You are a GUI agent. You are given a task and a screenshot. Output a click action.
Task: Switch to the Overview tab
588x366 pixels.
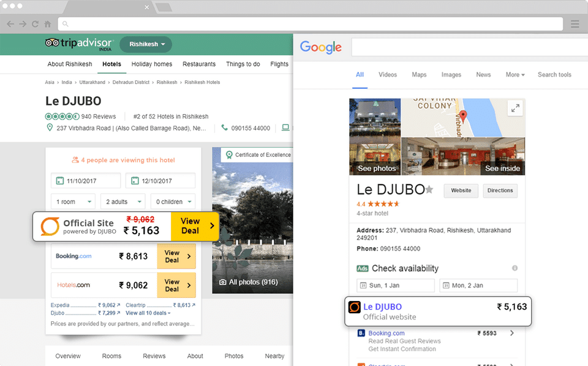pos(68,356)
